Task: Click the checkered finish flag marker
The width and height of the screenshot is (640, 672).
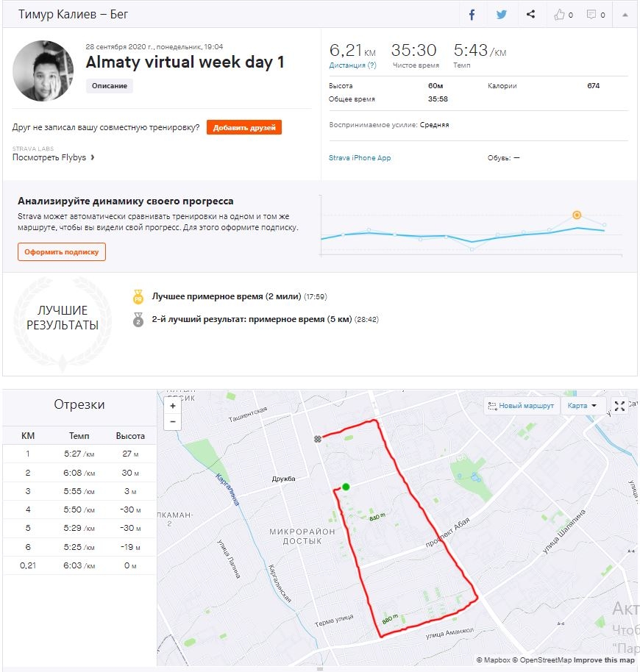Action: point(318,439)
